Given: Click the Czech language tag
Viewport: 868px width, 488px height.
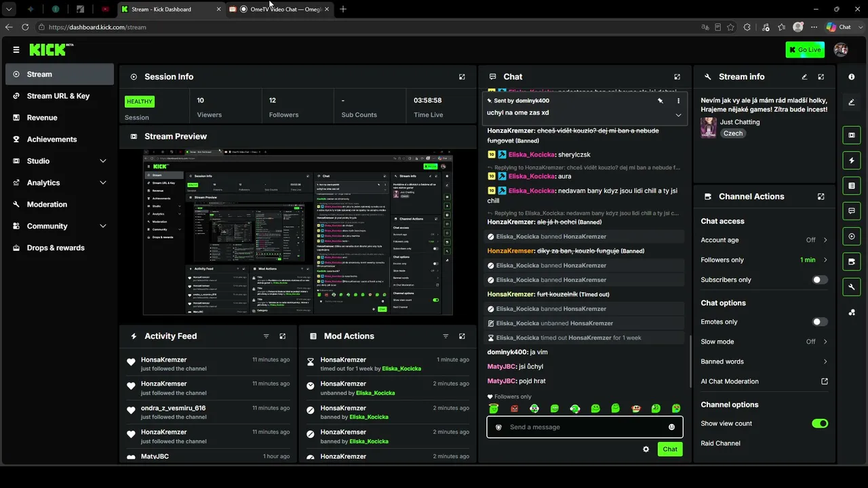Looking at the screenshot, I should (733, 134).
